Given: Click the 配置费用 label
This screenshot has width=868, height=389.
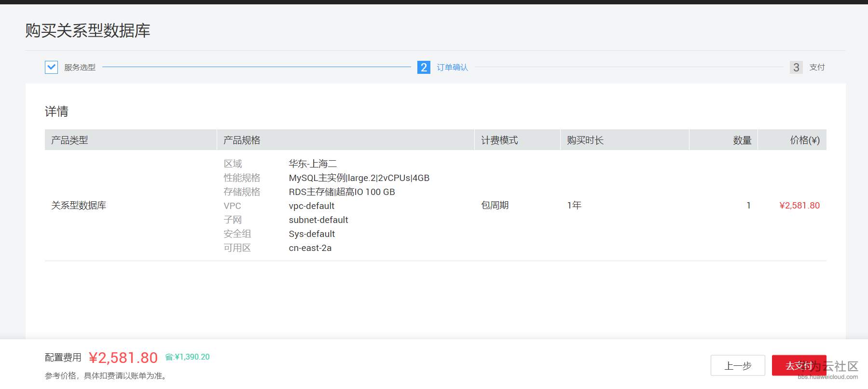Looking at the screenshot, I should (63, 357).
